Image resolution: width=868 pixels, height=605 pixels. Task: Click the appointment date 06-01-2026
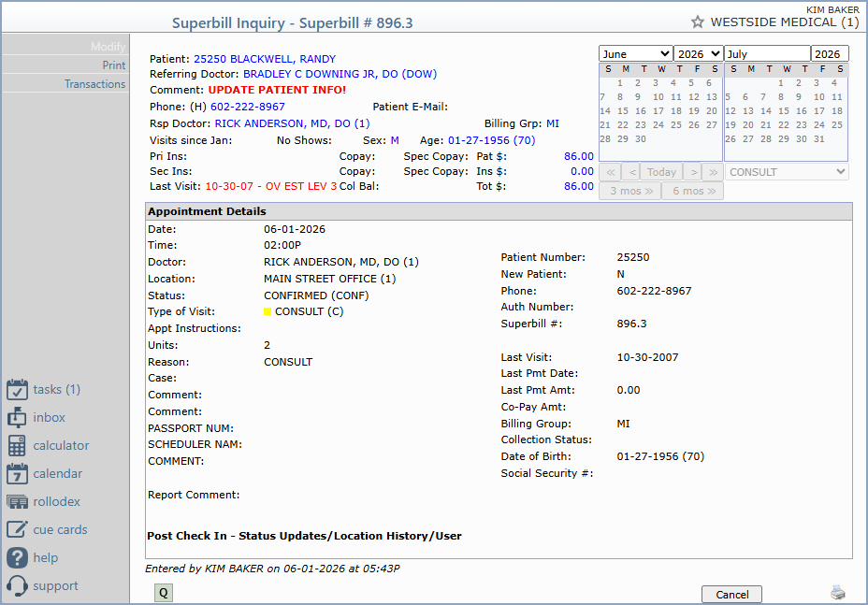(x=295, y=229)
